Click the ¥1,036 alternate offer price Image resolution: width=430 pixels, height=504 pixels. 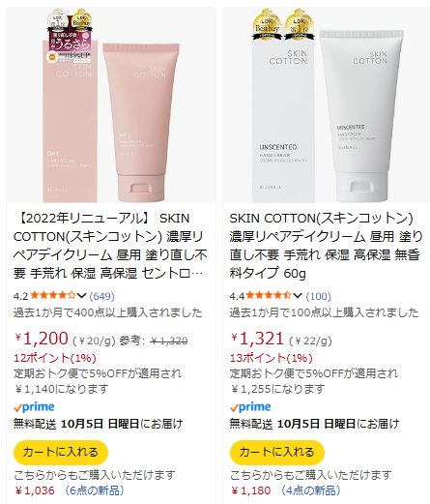coord(35,490)
